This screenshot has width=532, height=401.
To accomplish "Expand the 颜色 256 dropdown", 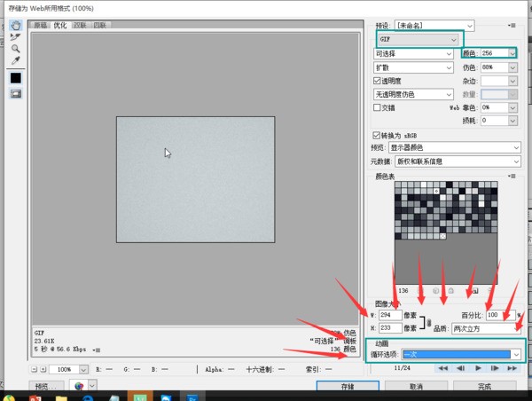I will (x=513, y=53).
